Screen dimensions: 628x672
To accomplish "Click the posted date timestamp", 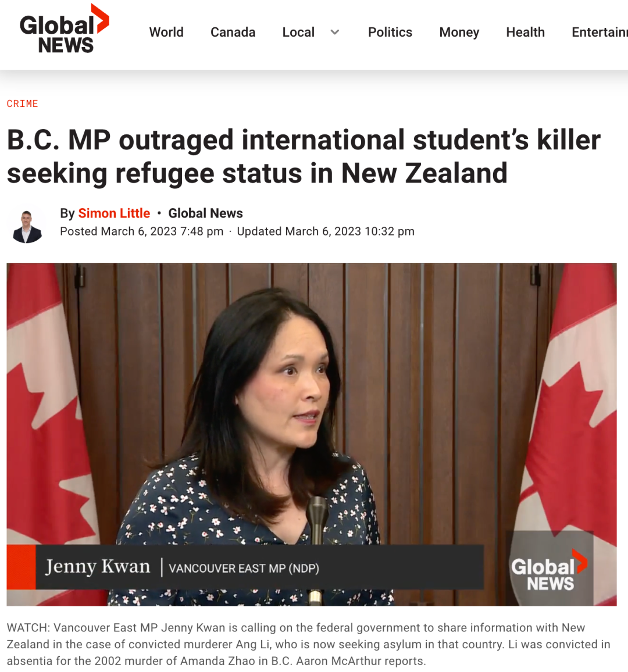I will pyautogui.click(x=141, y=231).
